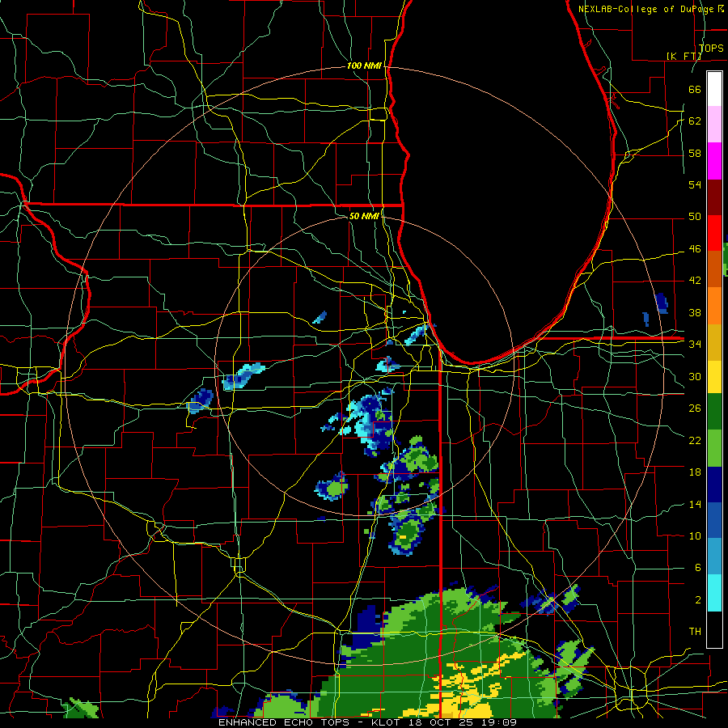Click the 10 scale label
This screenshot has height=728, width=728.
coord(695,535)
